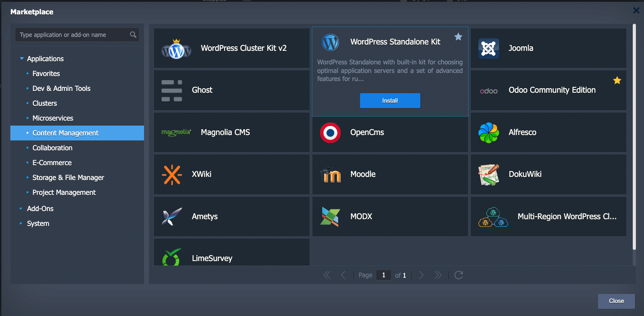
Task: Click the Alfresco colorful logo
Action: (x=489, y=132)
